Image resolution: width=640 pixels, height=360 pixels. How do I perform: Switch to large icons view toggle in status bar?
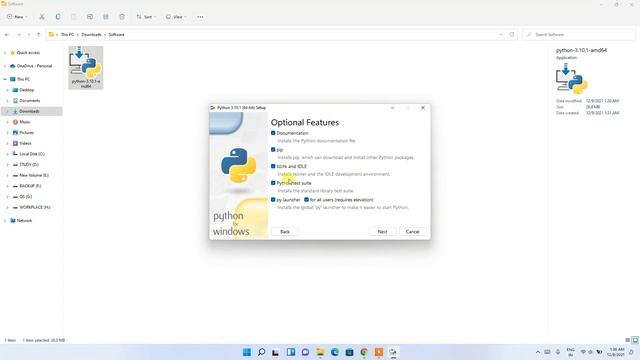635,340
